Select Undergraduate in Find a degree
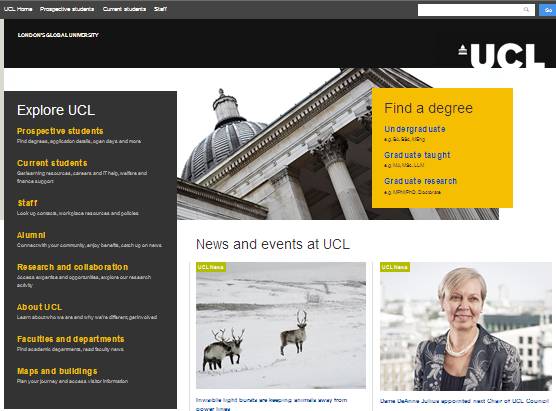The width and height of the screenshot is (556, 411). click(x=415, y=129)
